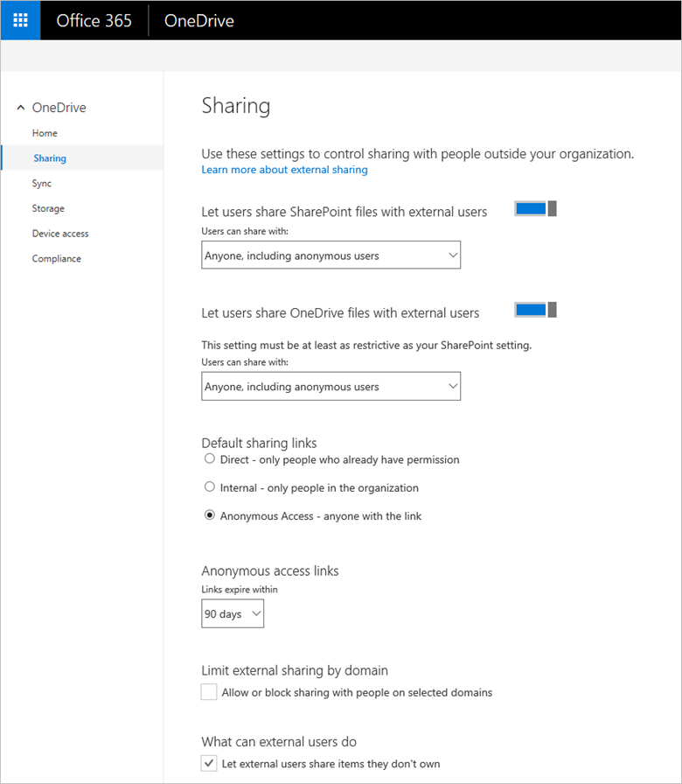Go to the Storage settings page
Screen dimensions: 682x784
pyautogui.click(x=48, y=208)
